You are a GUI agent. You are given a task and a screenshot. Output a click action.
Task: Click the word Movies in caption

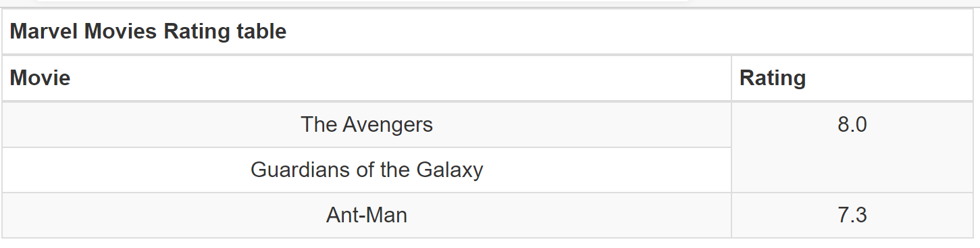tap(121, 32)
